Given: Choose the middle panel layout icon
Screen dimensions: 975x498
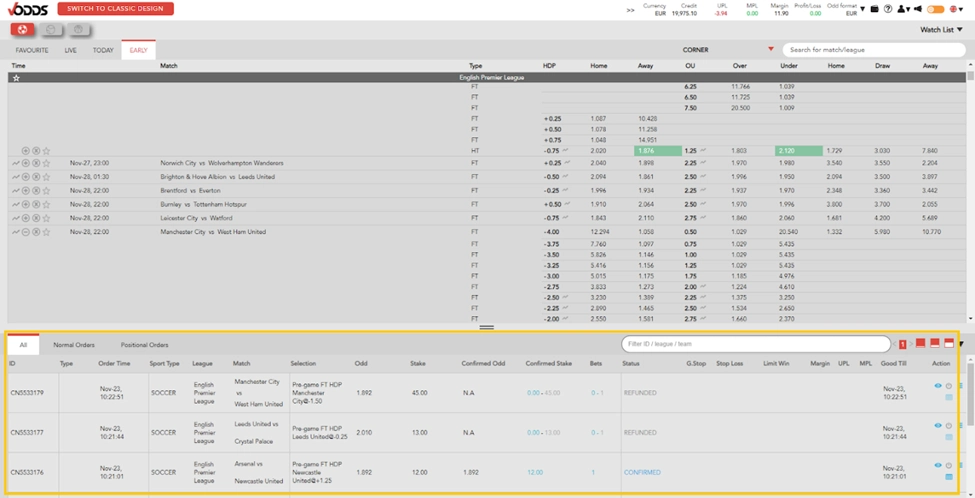Looking at the screenshot, I should [935, 343].
